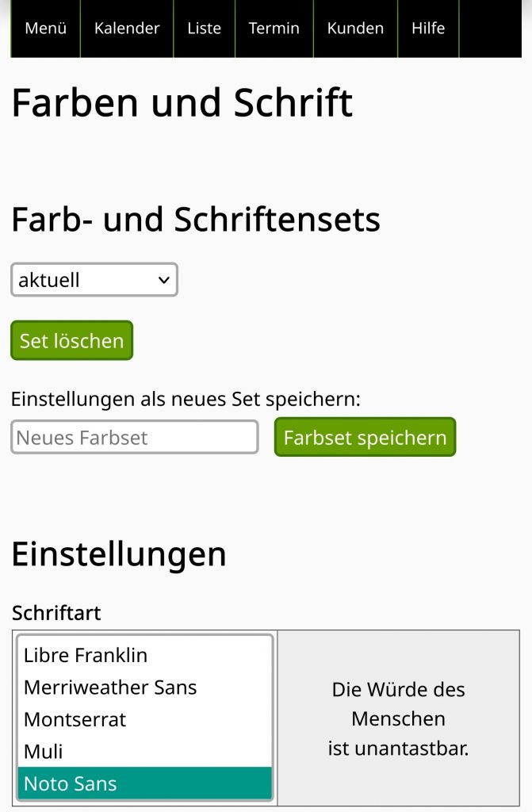The image size is (532, 812).
Task: Click the 'Farb- und Schriftensets' heading
Action: tap(196, 220)
